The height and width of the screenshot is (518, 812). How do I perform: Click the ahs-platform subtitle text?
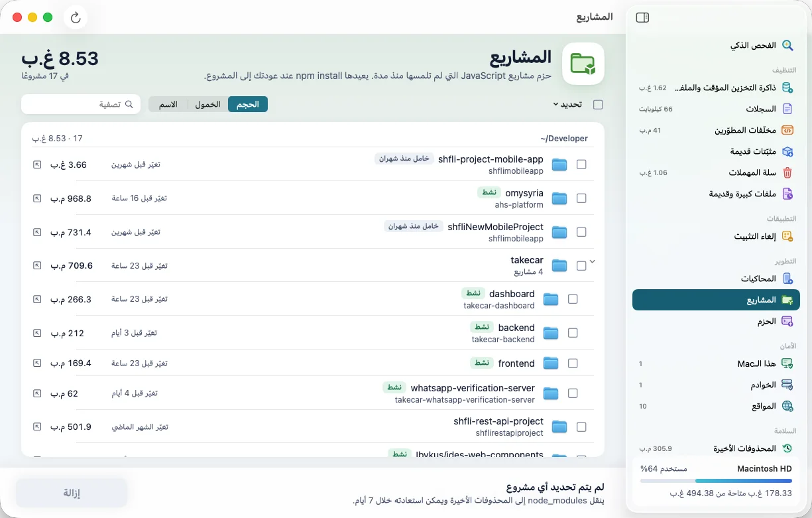(x=519, y=205)
